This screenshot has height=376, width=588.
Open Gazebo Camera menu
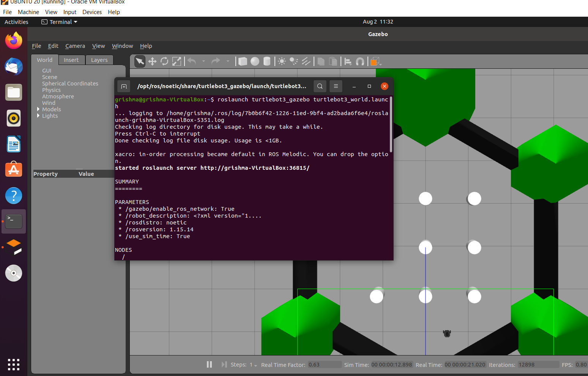click(75, 46)
